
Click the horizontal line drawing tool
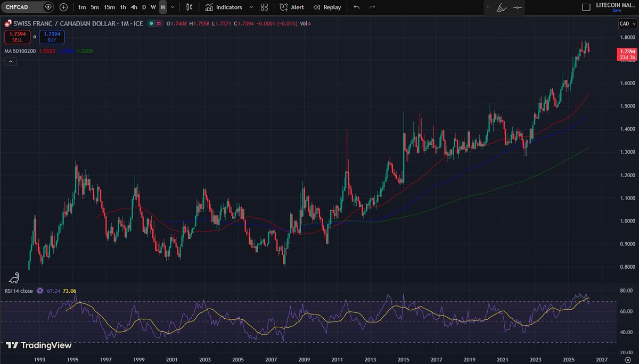pyautogui.click(x=517, y=7)
